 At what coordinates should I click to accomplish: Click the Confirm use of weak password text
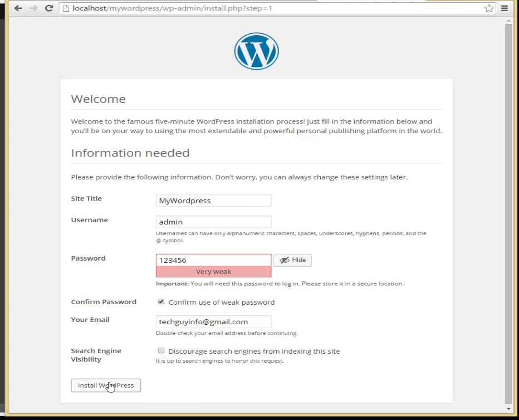tap(222, 302)
